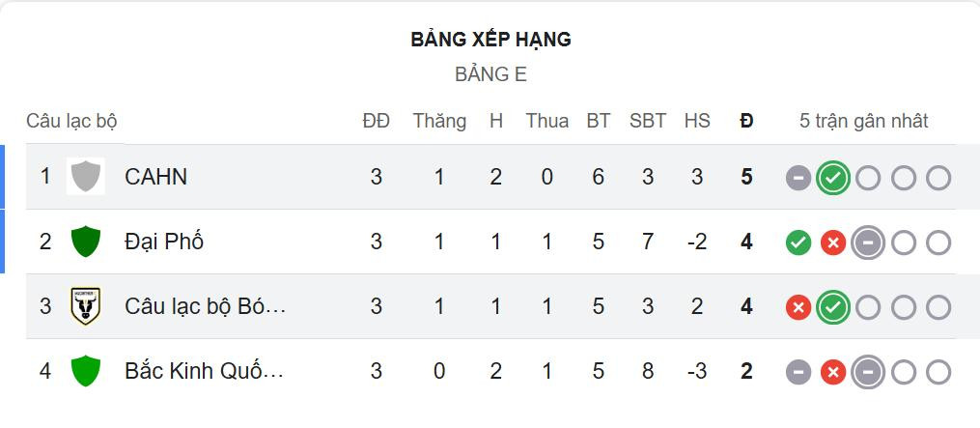Click Đại Phố's dark green shield logo
Image resolution: width=980 pixels, height=428 pixels.
click(x=86, y=242)
